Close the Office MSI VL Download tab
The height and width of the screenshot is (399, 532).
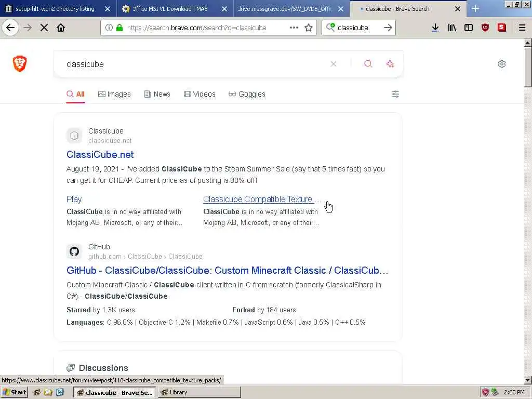coord(224,9)
